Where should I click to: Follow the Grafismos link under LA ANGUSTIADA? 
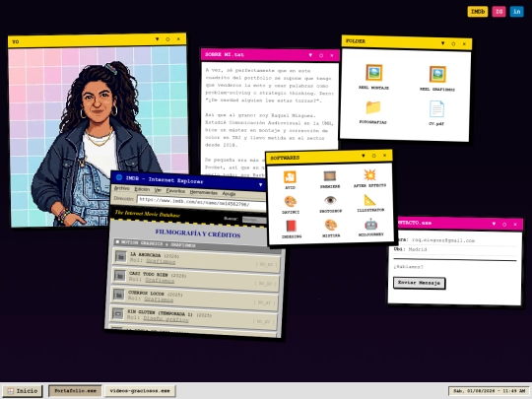[x=161, y=261]
